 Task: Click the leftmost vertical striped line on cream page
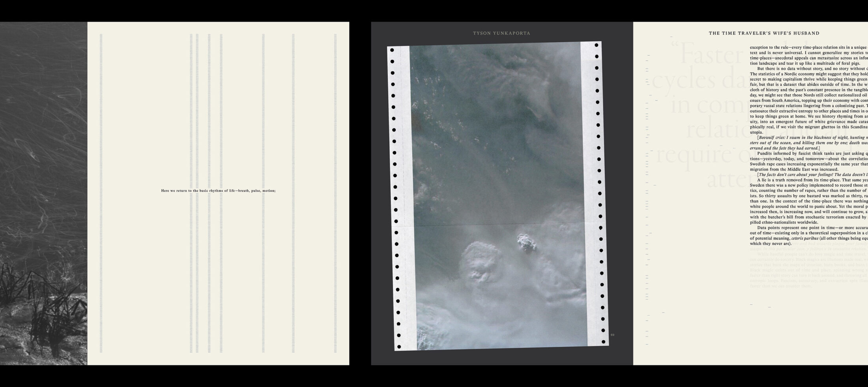101,193
